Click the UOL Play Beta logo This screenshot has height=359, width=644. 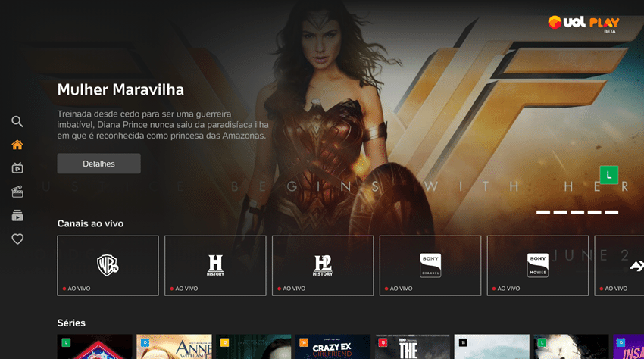point(583,23)
